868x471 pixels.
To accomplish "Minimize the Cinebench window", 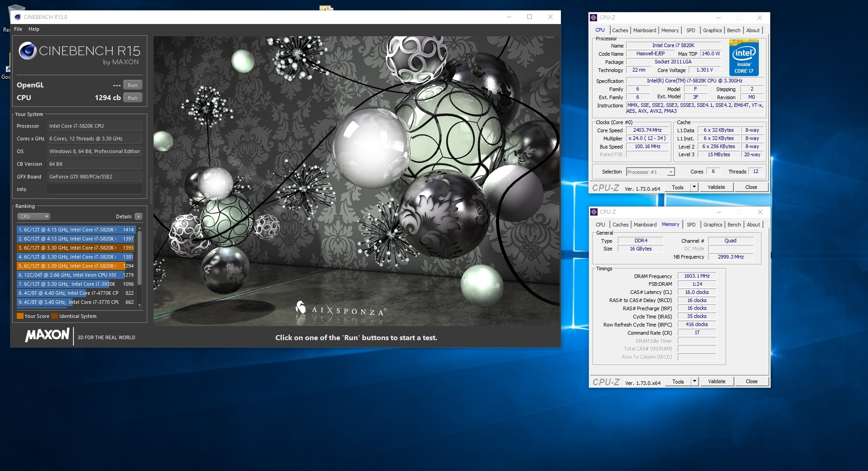I will (x=509, y=17).
